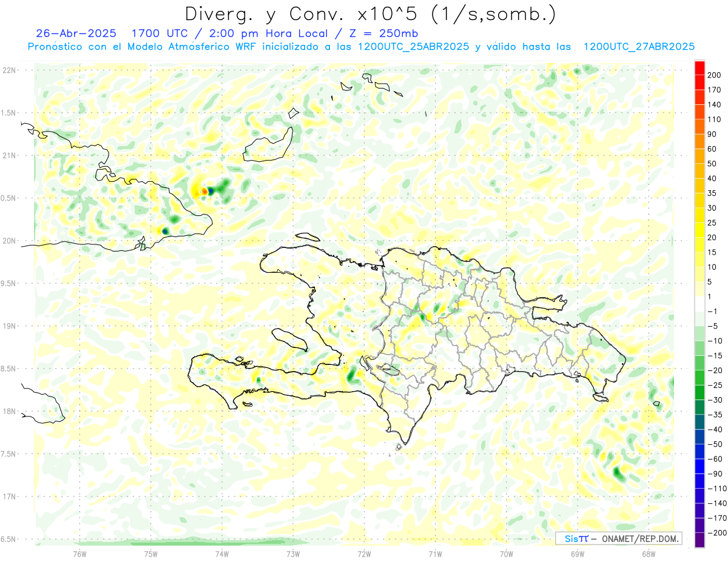Viewport: 728px width, 562px height.
Task: Click the color bar label '25'
Action: 713,223
